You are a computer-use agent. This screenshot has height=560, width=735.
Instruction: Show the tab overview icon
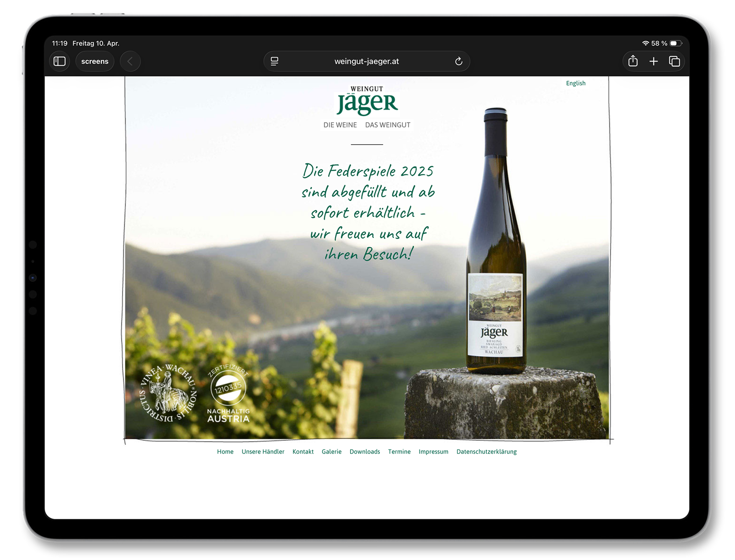(674, 61)
